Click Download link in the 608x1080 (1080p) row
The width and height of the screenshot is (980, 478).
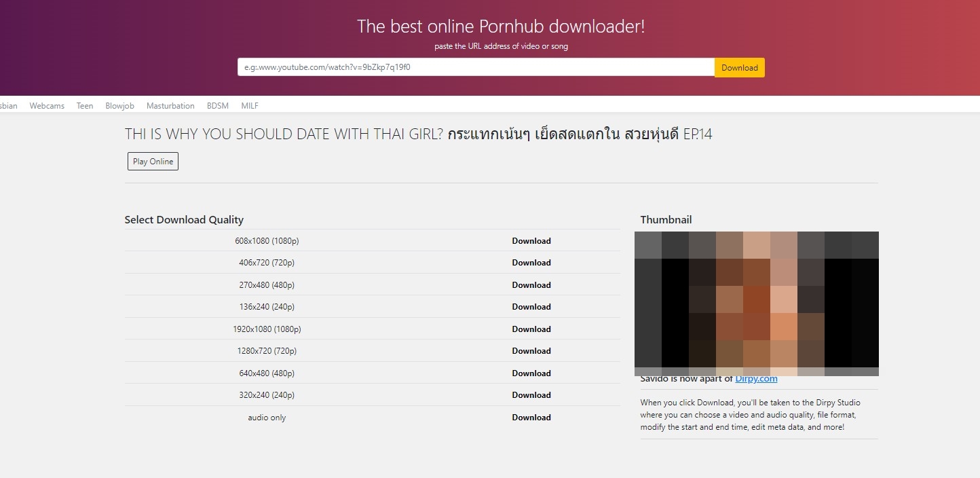[531, 241]
